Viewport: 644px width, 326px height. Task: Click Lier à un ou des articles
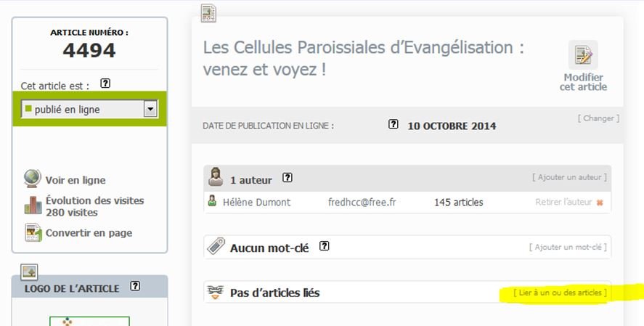point(560,293)
